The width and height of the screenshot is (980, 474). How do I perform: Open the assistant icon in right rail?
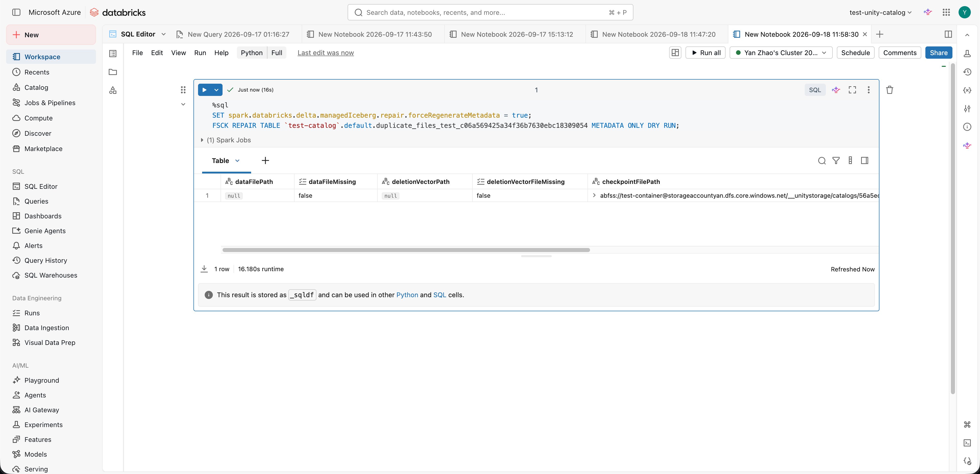967,145
